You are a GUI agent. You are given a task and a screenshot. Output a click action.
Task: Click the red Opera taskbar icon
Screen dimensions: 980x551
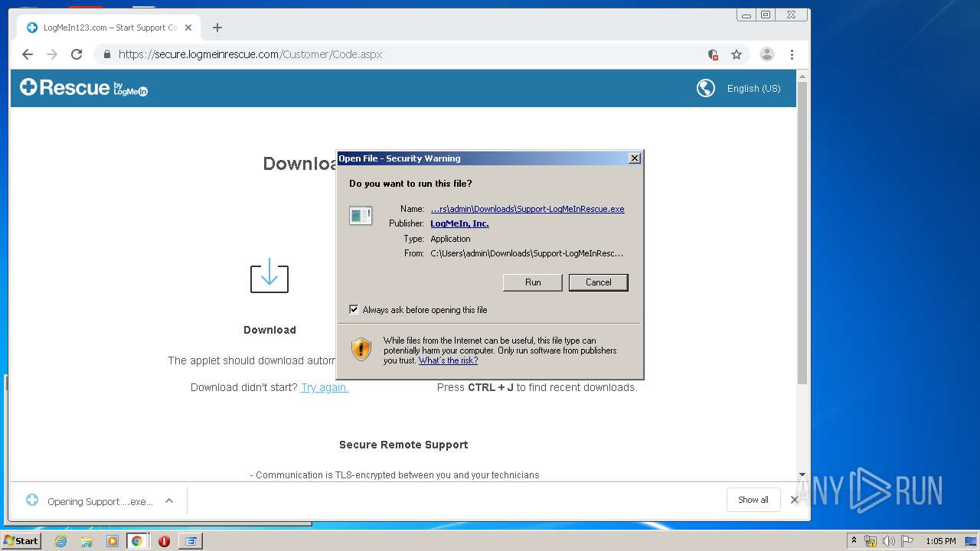click(x=164, y=541)
